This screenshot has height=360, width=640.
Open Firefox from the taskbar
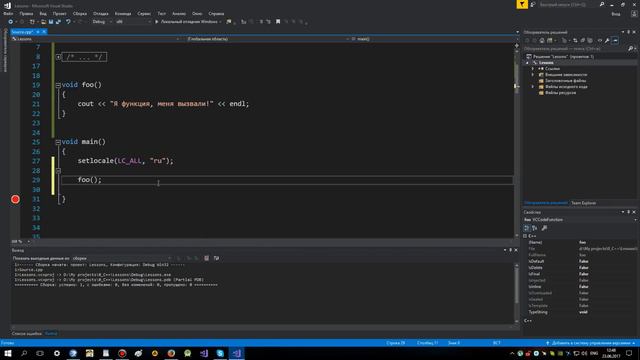pos(171,353)
